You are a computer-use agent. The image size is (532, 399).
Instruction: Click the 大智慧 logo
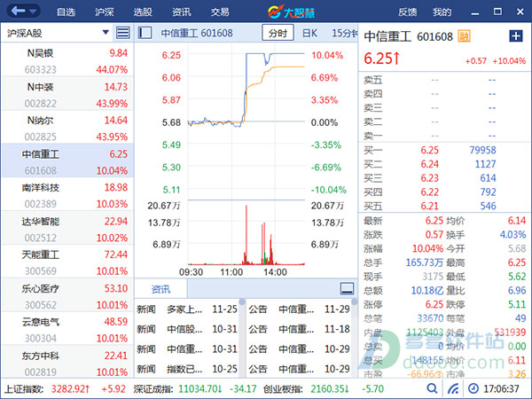(x=291, y=12)
